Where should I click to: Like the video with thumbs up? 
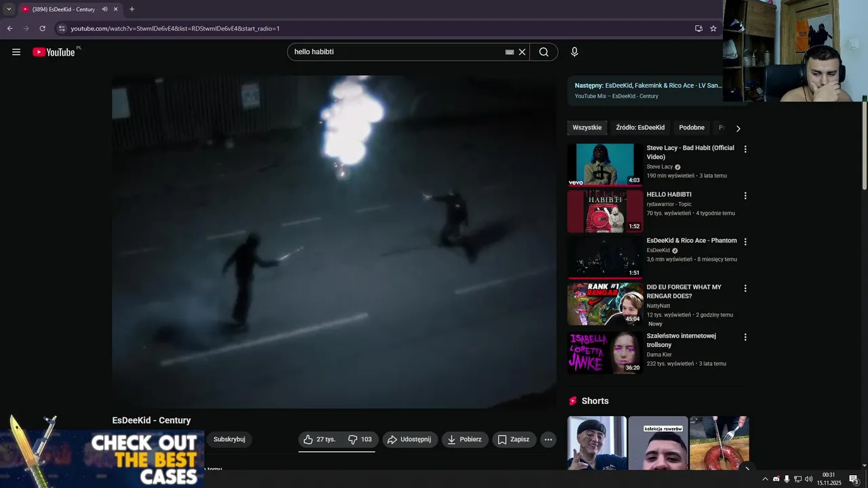point(319,439)
